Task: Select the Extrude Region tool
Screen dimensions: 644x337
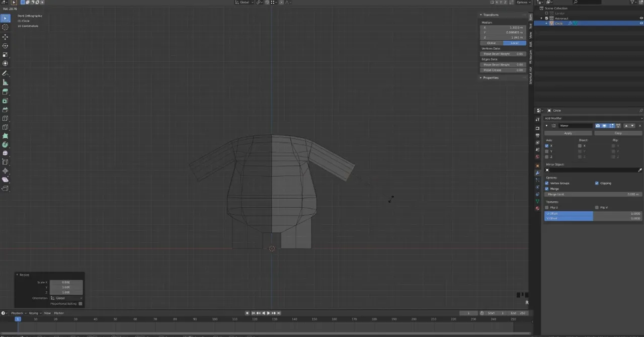Action: (x=5, y=92)
